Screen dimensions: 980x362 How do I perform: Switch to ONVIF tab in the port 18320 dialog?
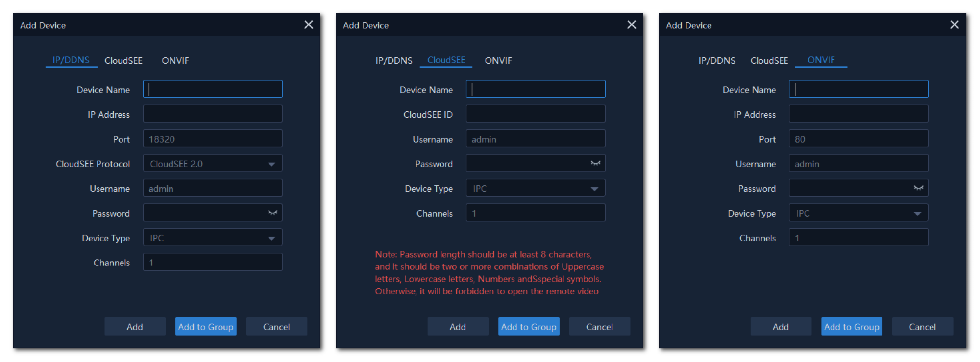tap(175, 61)
